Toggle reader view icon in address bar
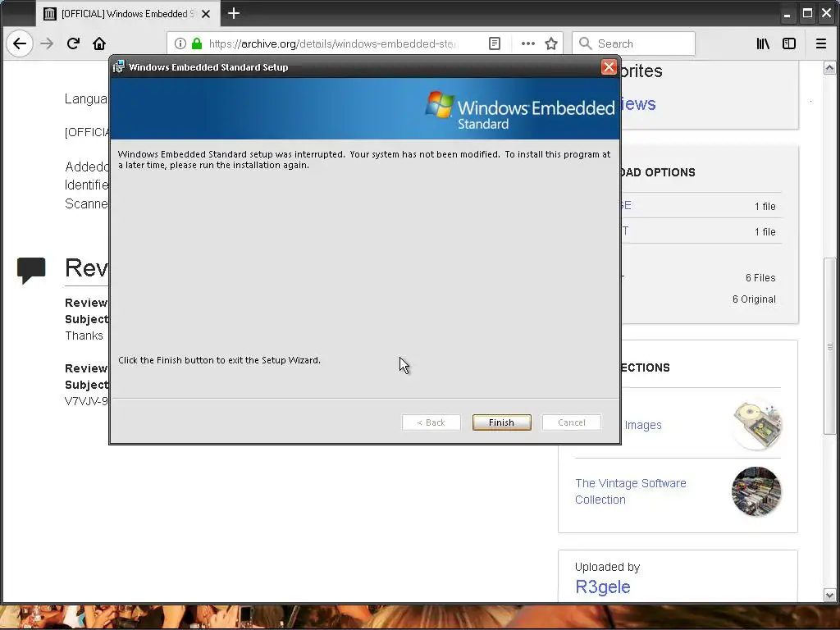The image size is (840, 630). [495, 43]
